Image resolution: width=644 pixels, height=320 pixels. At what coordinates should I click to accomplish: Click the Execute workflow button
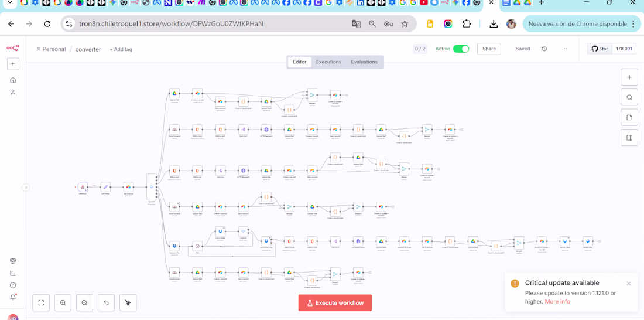pyautogui.click(x=335, y=303)
